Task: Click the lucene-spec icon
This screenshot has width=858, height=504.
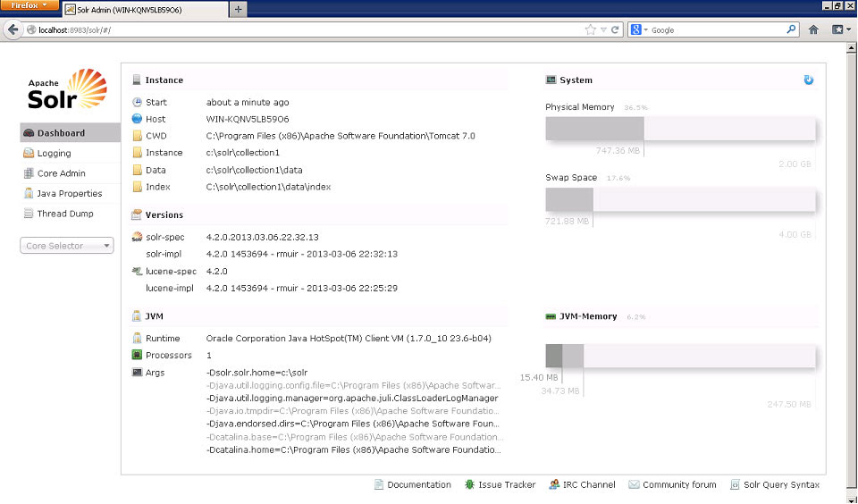Action: [137, 271]
